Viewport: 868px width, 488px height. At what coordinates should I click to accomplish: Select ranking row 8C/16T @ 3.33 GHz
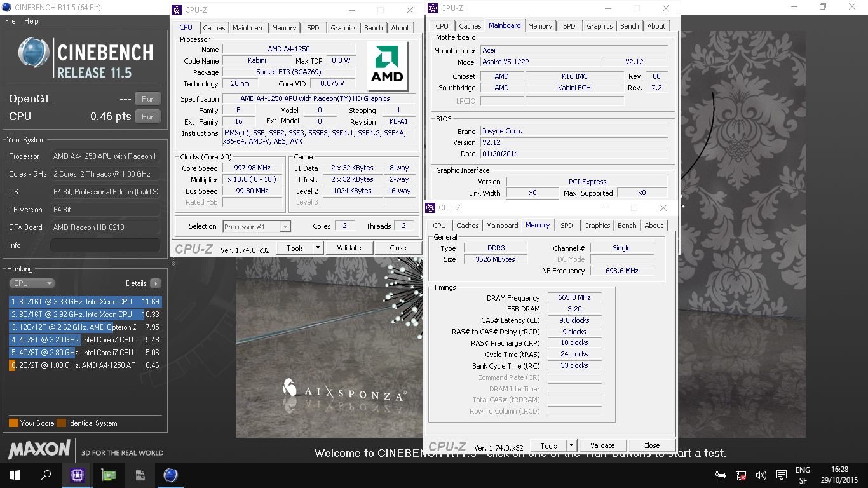pyautogui.click(x=86, y=302)
